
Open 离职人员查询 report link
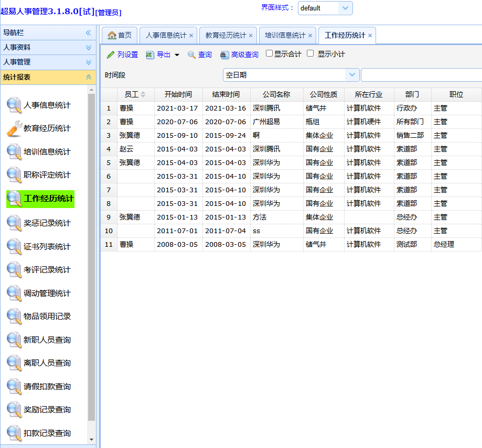pyautogui.click(x=47, y=363)
